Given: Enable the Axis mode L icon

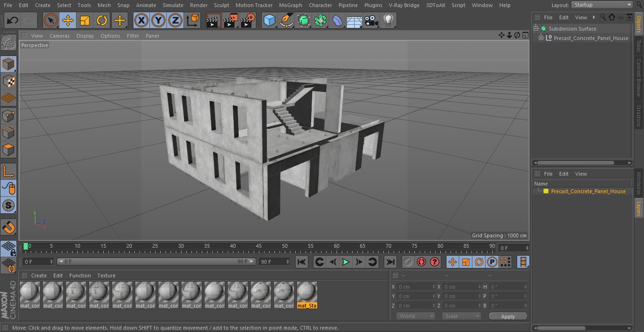Looking at the screenshot, I should pos(8,171).
